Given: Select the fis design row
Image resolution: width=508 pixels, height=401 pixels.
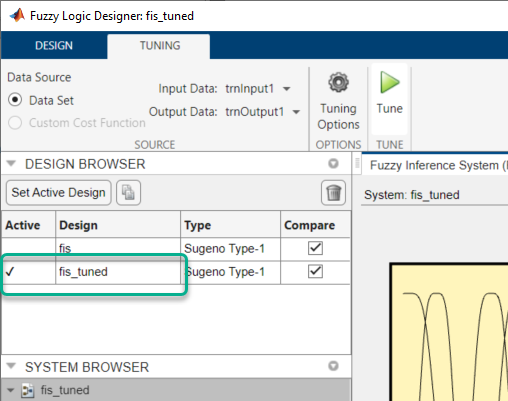Looking at the screenshot, I should click(x=176, y=248).
